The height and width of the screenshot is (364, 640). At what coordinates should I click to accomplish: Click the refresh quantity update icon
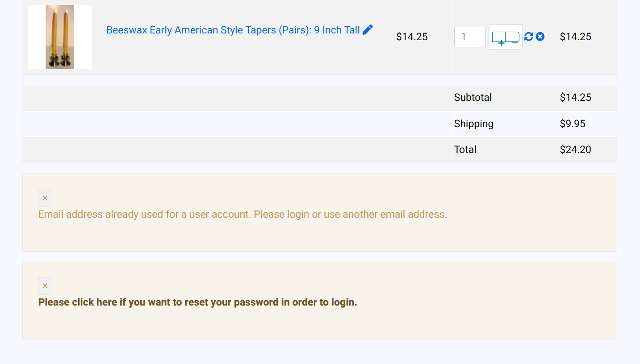(529, 37)
